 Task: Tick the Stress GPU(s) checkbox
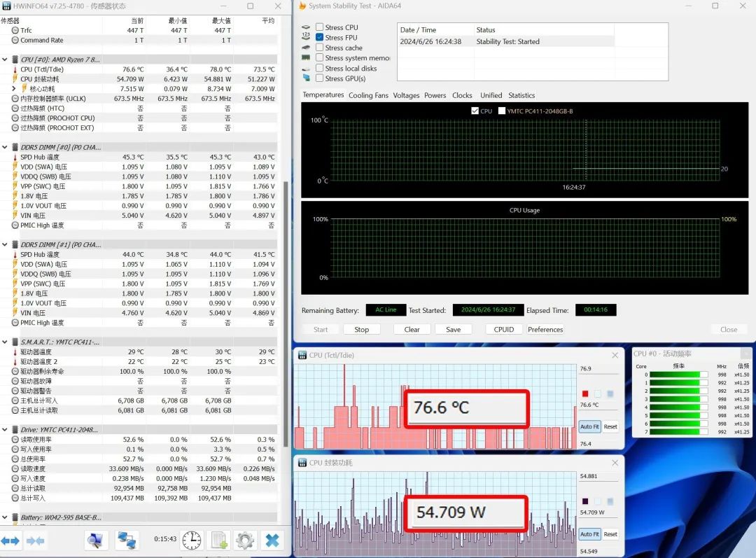(x=320, y=78)
